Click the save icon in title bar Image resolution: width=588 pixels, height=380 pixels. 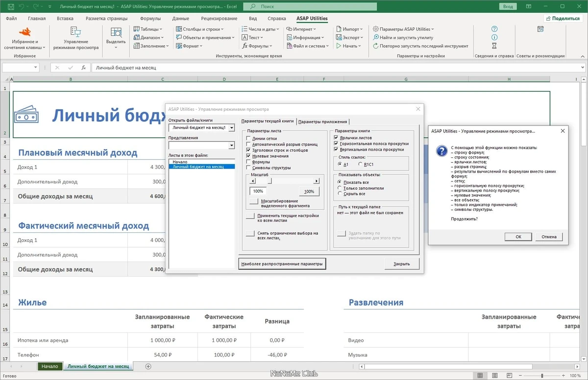pos(10,7)
